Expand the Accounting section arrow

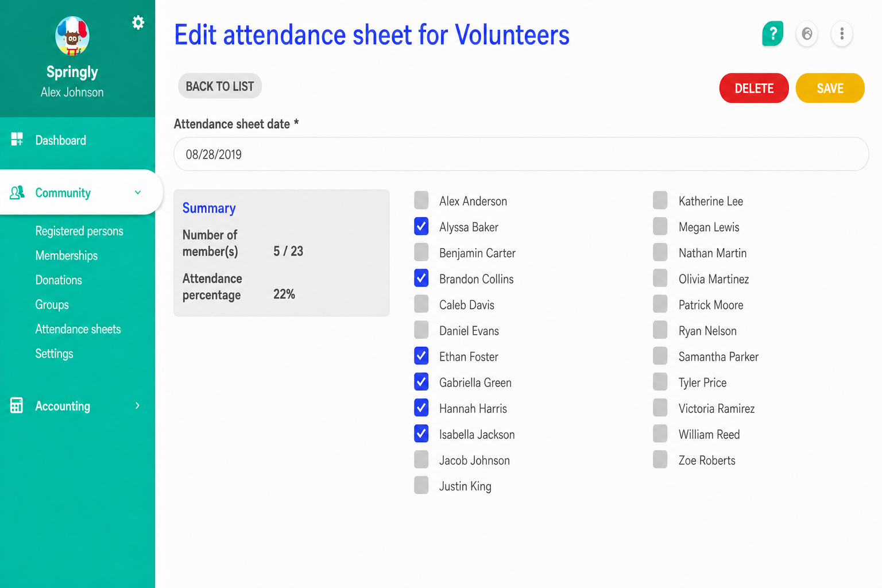(x=137, y=405)
